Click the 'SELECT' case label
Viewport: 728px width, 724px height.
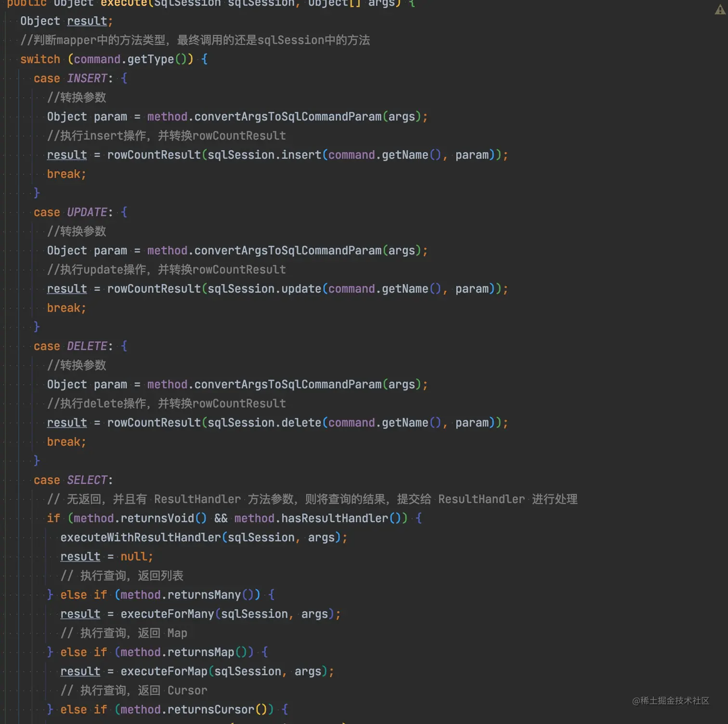click(87, 479)
